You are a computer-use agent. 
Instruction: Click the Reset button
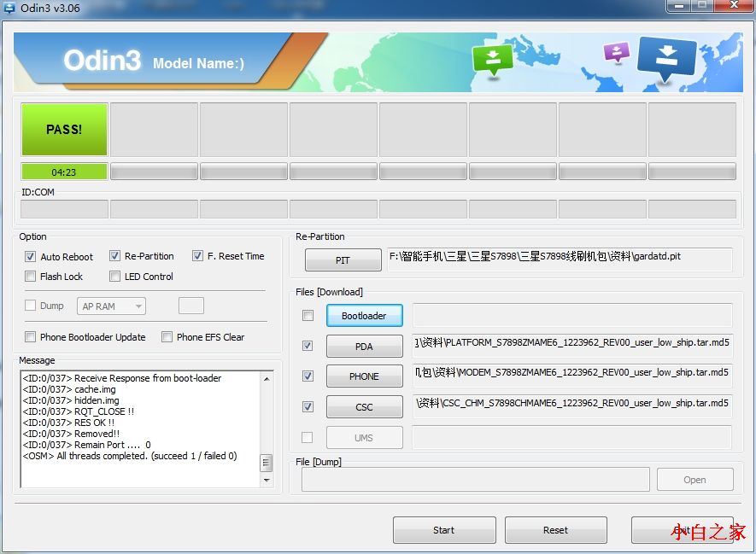555,530
